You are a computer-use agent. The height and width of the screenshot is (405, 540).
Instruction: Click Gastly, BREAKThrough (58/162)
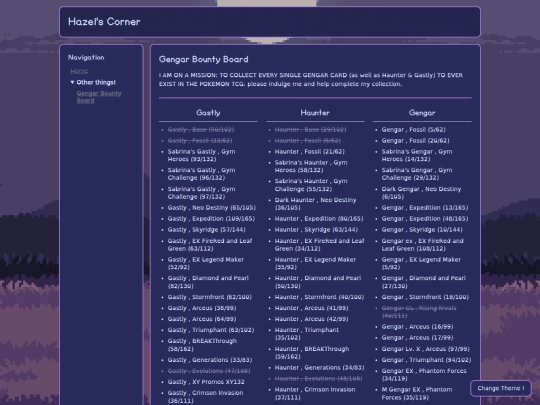[202, 345]
